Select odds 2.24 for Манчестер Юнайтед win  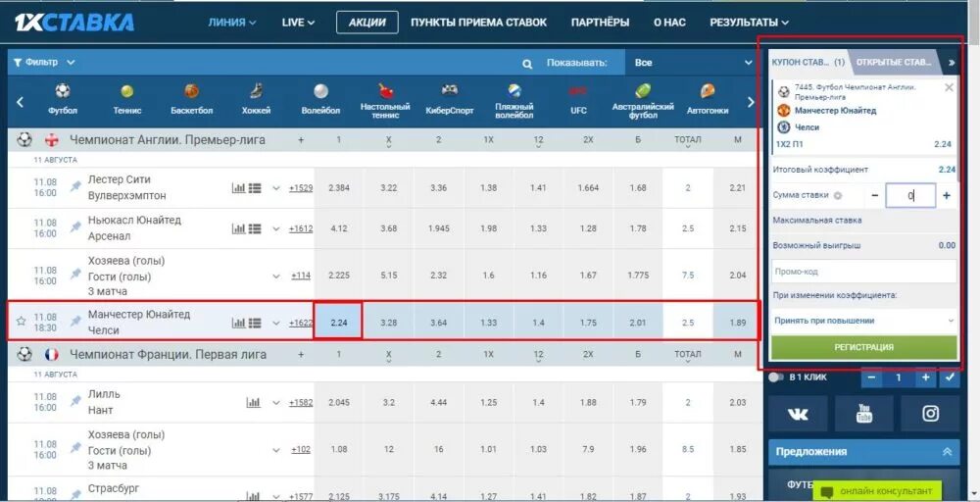tap(338, 323)
